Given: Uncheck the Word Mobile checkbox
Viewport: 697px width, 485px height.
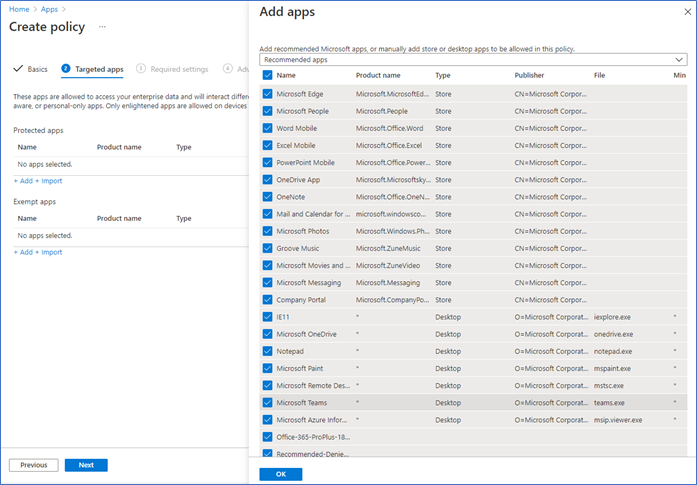Looking at the screenshot, I should tap(267, 128).
